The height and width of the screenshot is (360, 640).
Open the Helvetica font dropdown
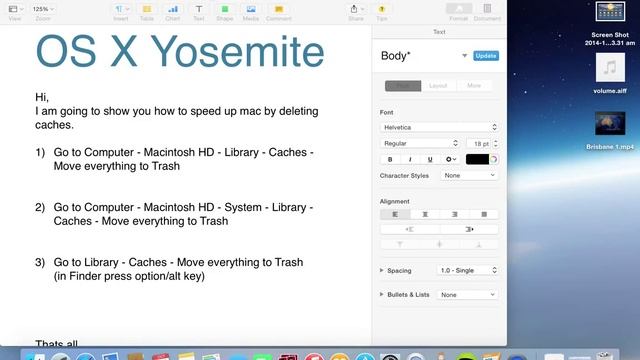[x=439, y=127]
